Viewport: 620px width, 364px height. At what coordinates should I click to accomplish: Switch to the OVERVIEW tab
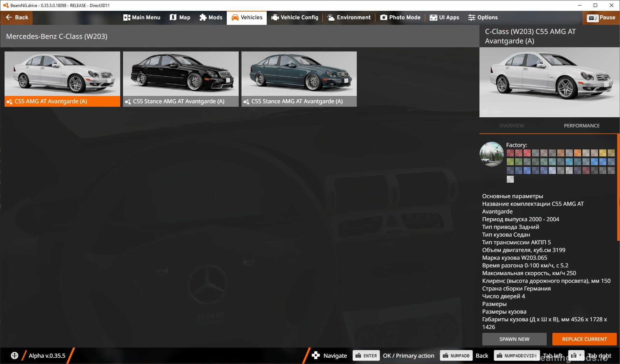(512, 126)
